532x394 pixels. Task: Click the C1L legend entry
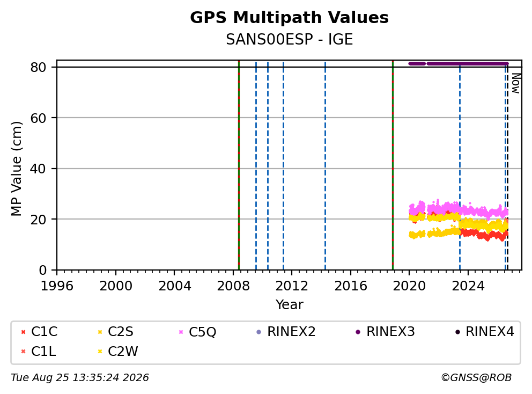click(x=38, y=351)
